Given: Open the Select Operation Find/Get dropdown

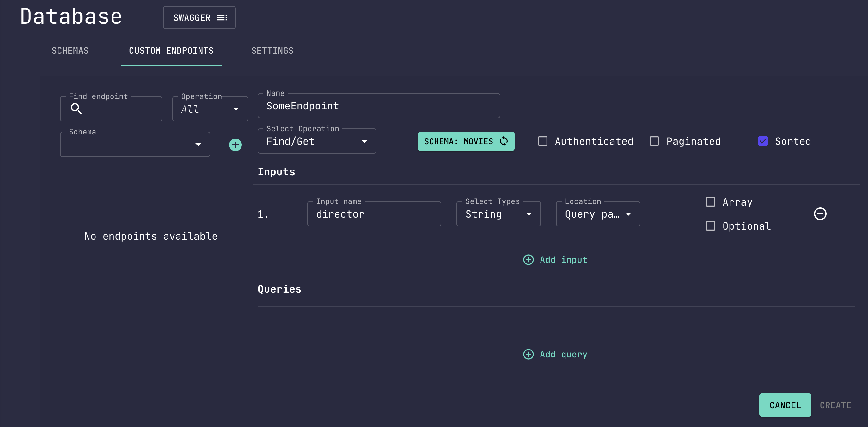Looking at the screenshot, I should 317,141.
